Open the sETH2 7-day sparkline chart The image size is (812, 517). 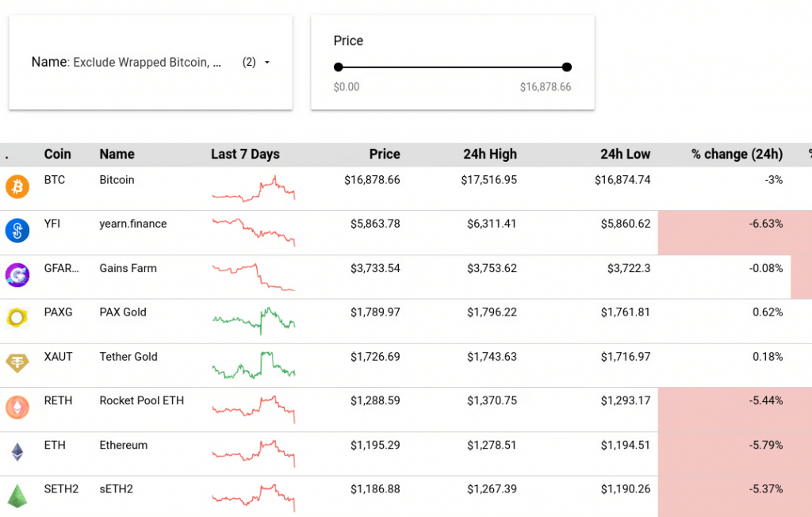click(254, 498)
